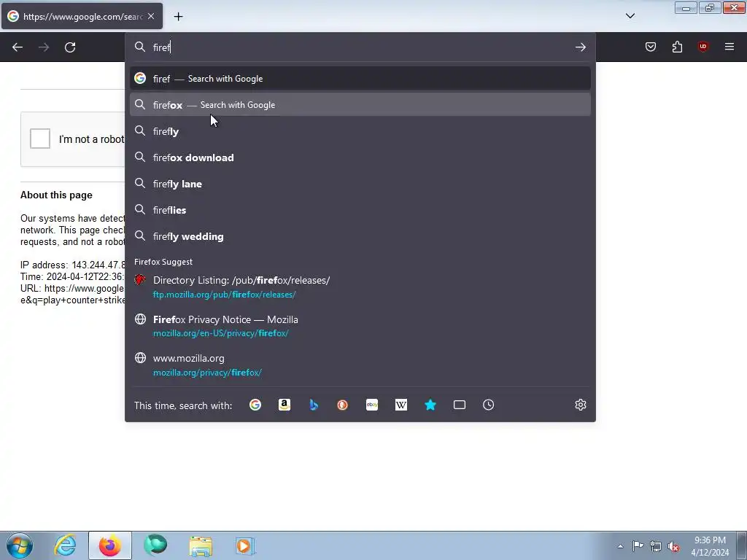This screenshot has width=747, height=560.
Task: Search bookmarks using the star icon
Action: click(x=430, y=405)
